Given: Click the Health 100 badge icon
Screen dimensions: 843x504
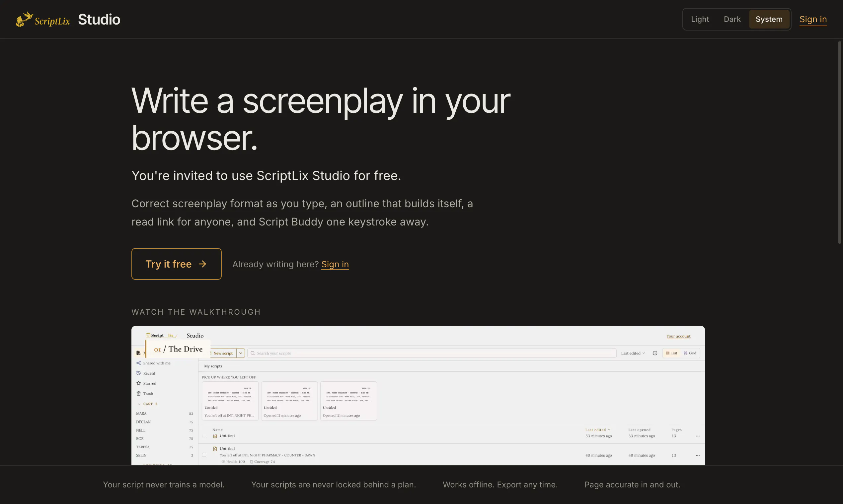Looking at the screenshot, I should (x=223, y=462).
